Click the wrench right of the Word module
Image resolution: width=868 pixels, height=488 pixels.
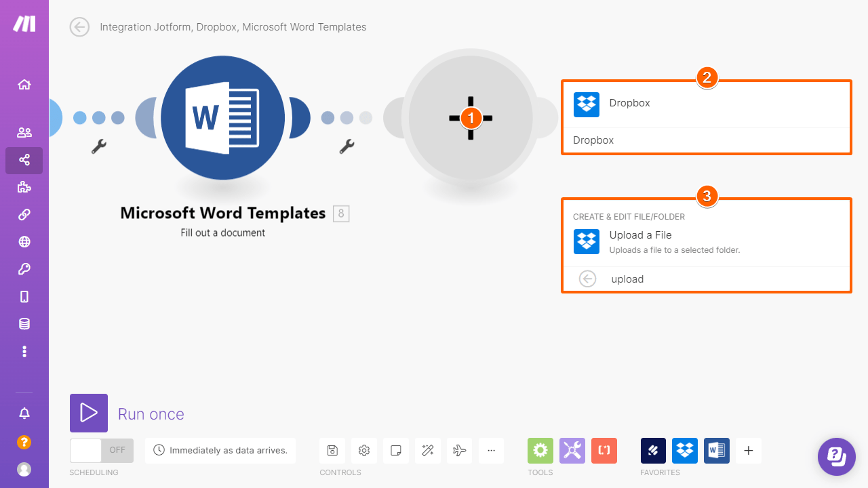coord(347,146)
